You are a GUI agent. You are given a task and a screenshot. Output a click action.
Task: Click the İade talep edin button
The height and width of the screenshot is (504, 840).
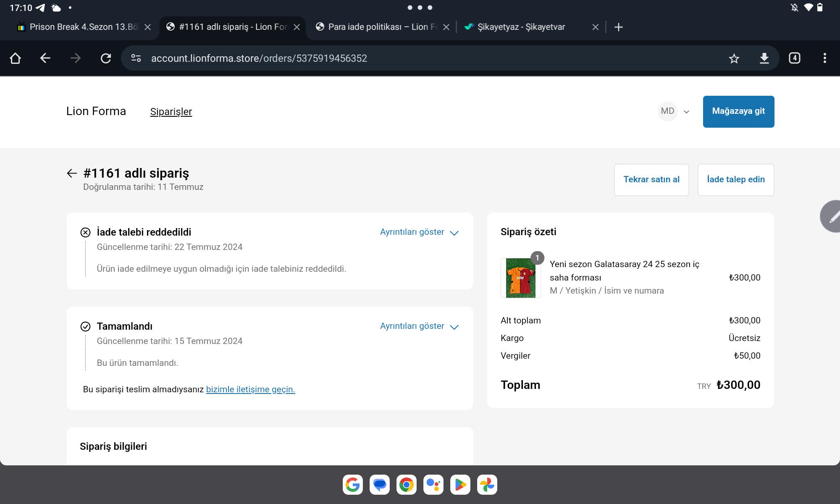click(x=735, y=180)
